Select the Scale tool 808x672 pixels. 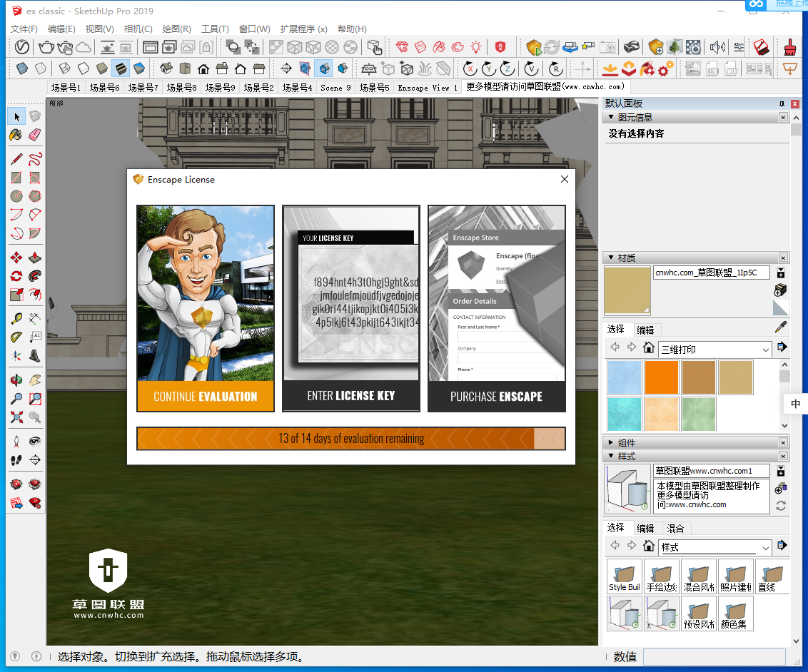coord(16,295)
